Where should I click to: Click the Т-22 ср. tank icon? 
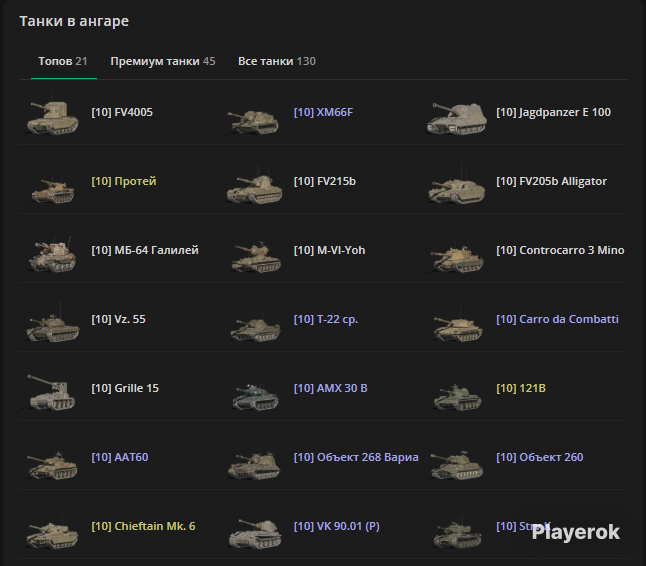coord(255,328)
